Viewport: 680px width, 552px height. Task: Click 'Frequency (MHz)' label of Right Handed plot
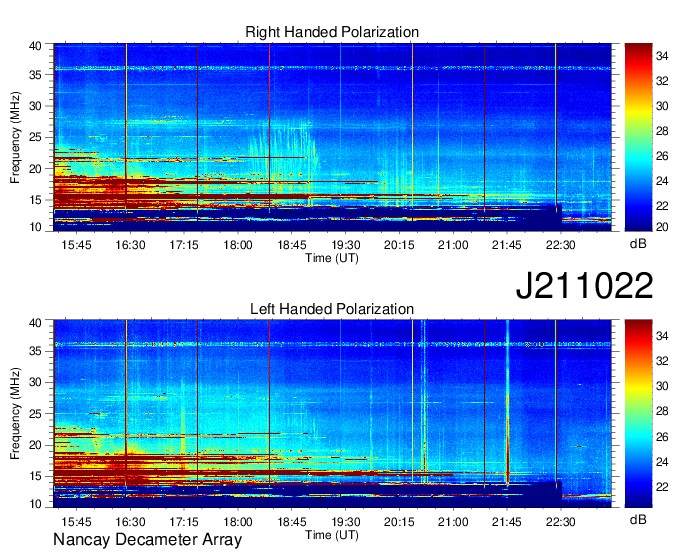coord(15,137)
